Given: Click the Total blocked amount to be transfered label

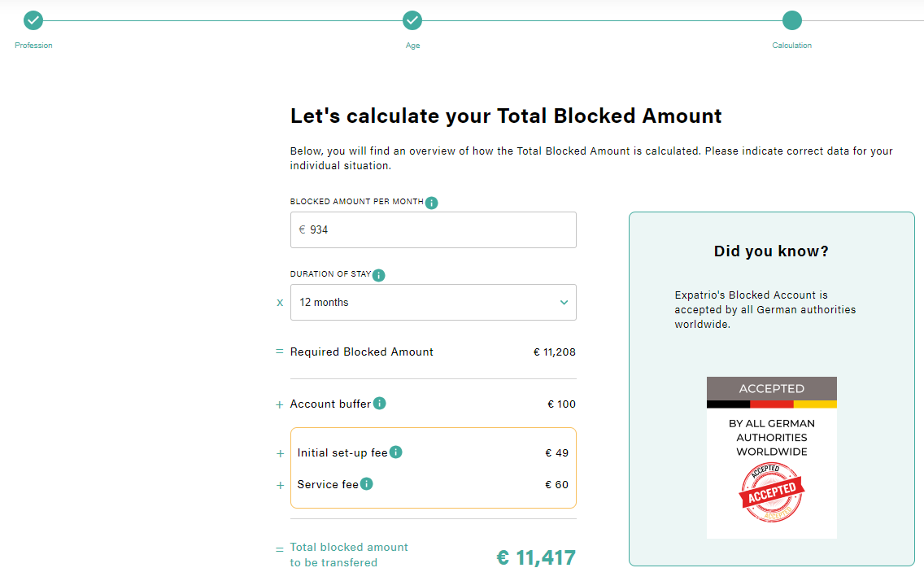Looking at the screenshot, I should pos(349,555).
